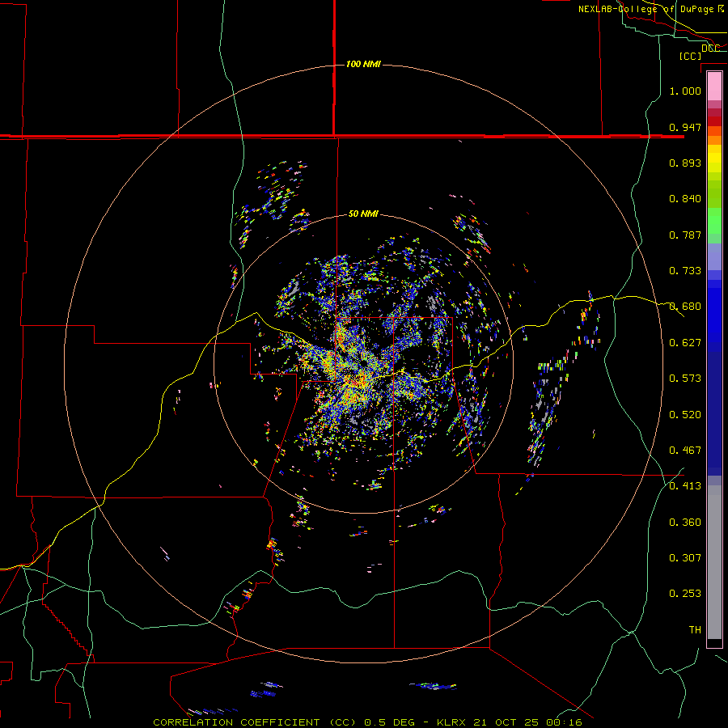Click the 0.307 scale value

click(685, 558)
